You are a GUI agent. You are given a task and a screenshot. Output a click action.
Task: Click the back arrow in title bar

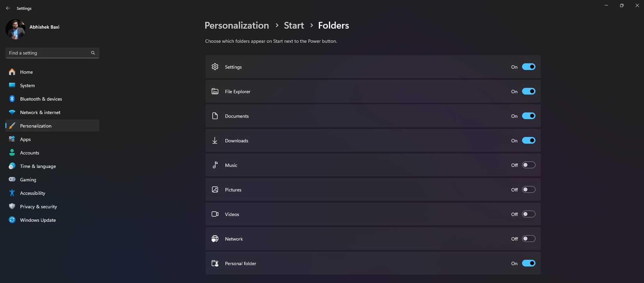pyautogui.click(x=8, y=8)
